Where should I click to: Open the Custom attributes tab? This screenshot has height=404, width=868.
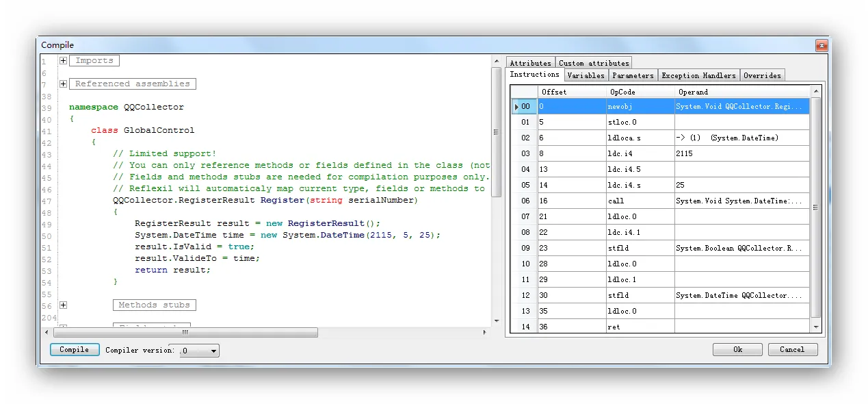point(594,63)
